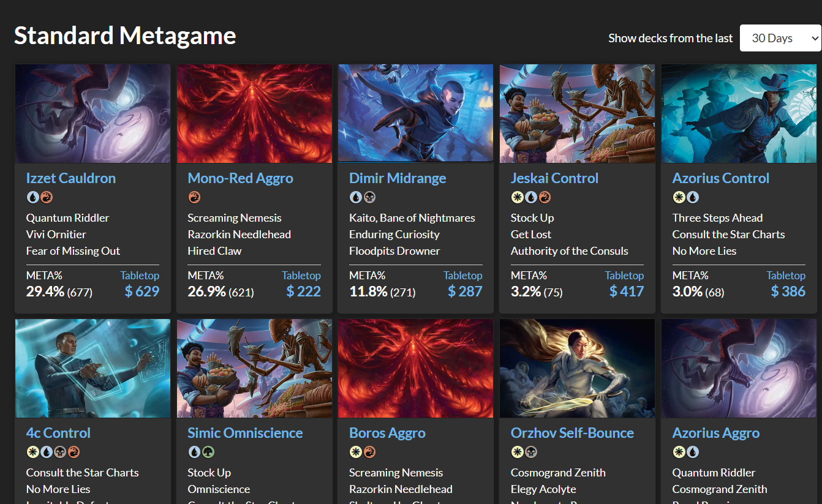Screen dimensions: 822x504
Task: Click the white mana icon under Azorius Aggro
Action: point(678,452)
